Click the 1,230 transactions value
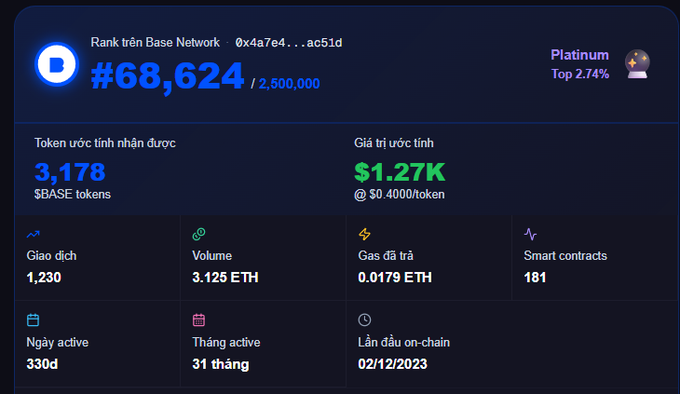The image size is (680, 394). tap(44, 277)
